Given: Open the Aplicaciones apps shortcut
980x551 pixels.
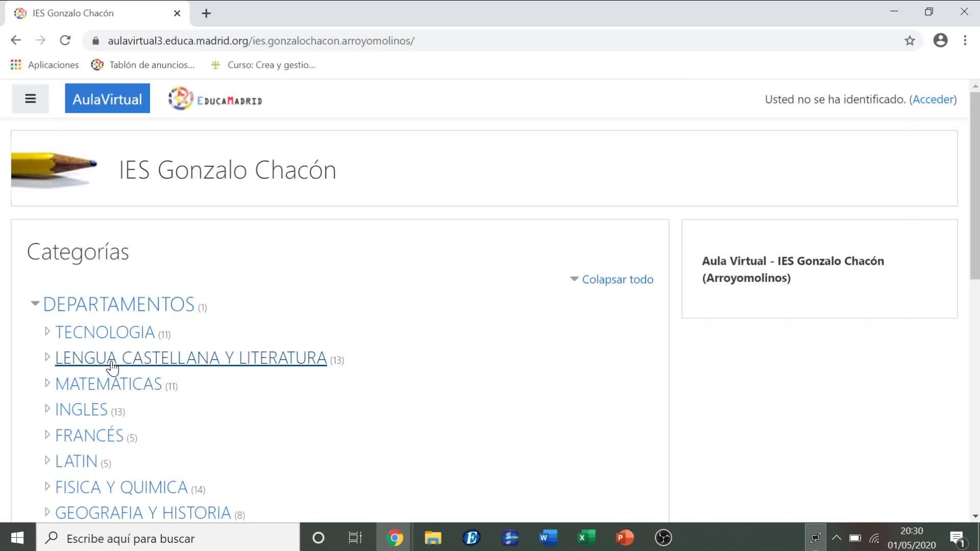Looking at the screenshot, I should (x=44, y=65).
